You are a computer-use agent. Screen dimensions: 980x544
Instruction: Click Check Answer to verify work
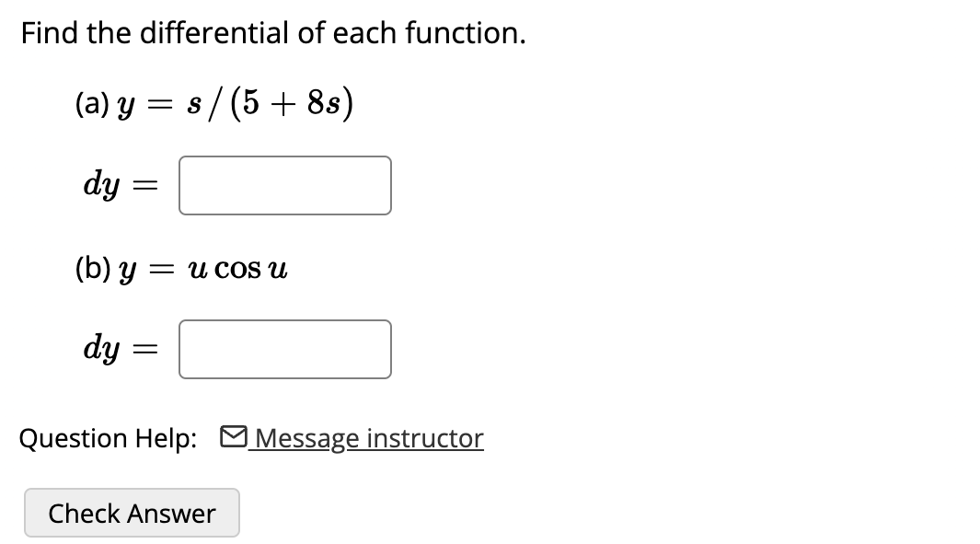[132, 513]
